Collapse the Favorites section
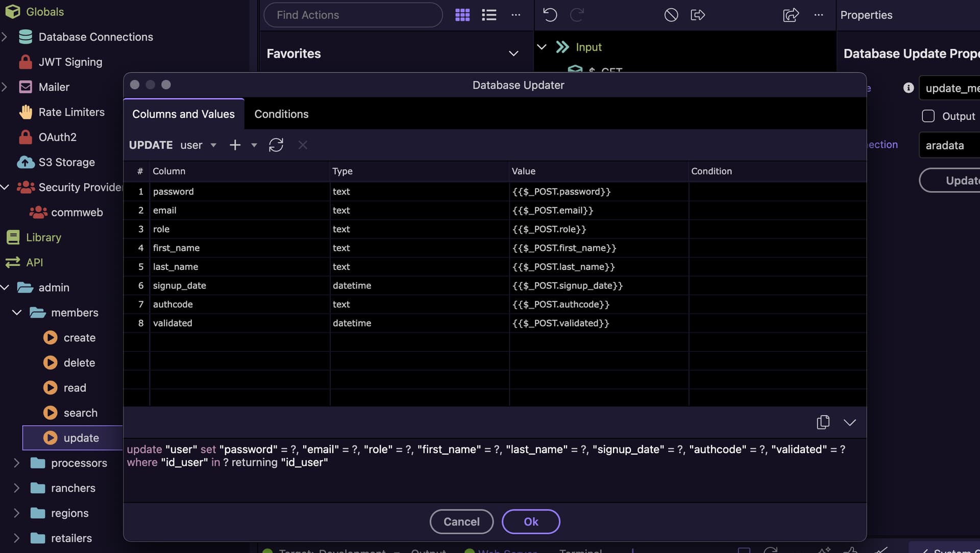Screen dimensions: 980x553 (x=513, y=54)
